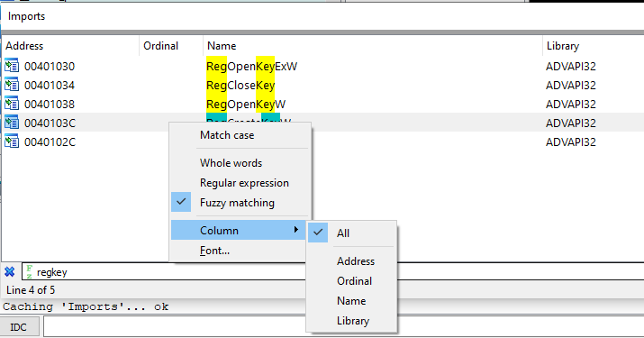Click the fuzzy filter mode icon in the search box
This screenshot has height=338, width=644.
click(x=29, y=272)
